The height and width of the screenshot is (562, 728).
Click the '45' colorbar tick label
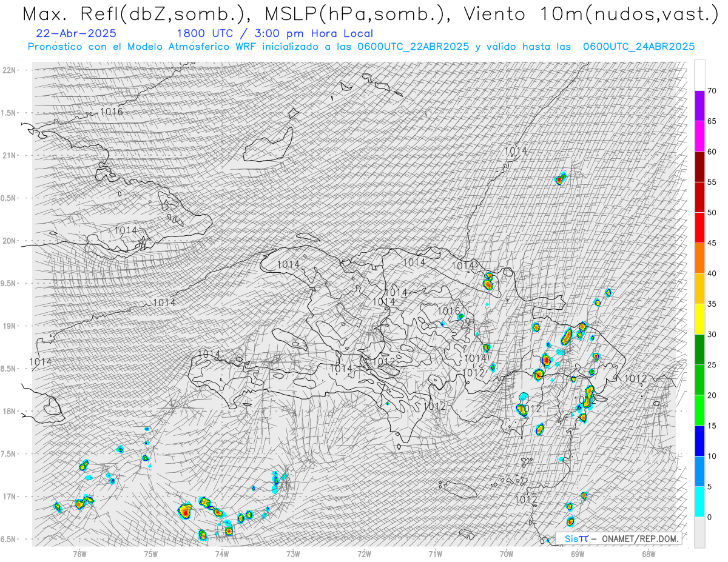point(712,243)
